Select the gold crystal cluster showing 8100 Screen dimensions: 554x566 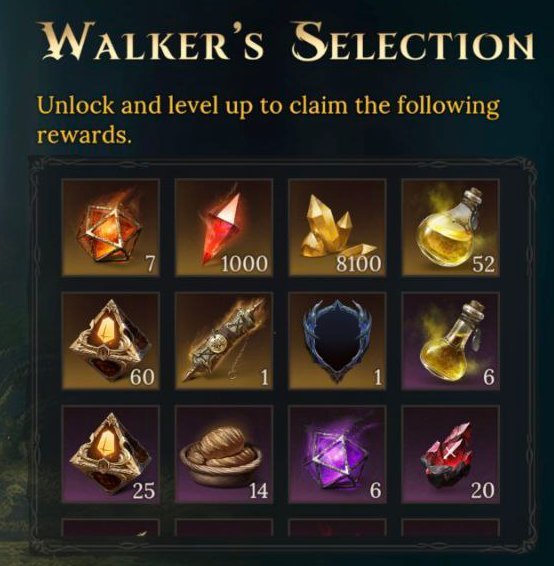pos(337,227)
